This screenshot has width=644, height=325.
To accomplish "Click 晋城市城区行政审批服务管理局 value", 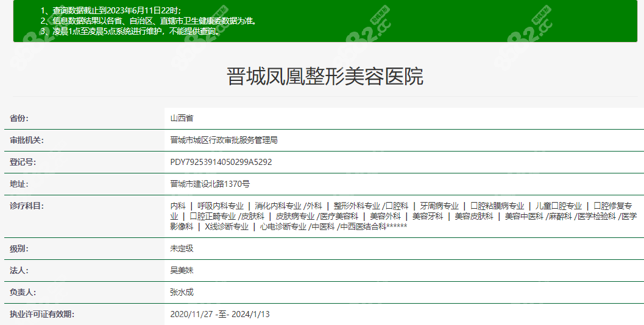I will point(224,141).
